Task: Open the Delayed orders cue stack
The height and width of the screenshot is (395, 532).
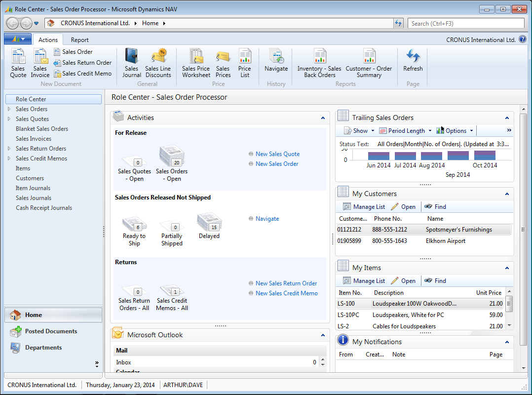Action: coord(209,226)
